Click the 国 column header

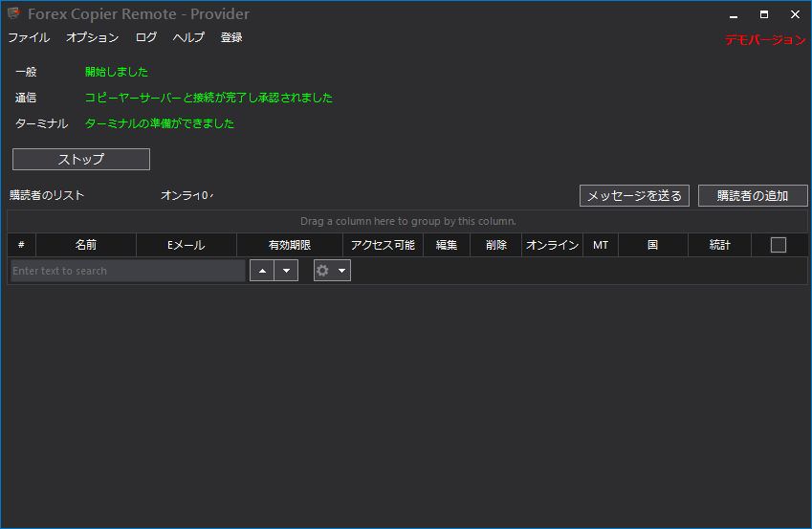pos(653,245)
